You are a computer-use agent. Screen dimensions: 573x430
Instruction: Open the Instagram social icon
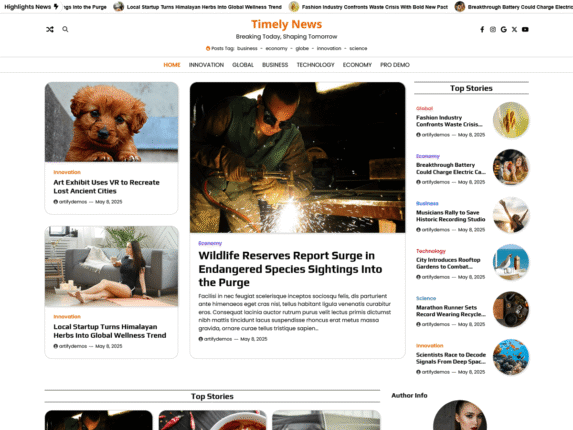(x=493, y=30)
